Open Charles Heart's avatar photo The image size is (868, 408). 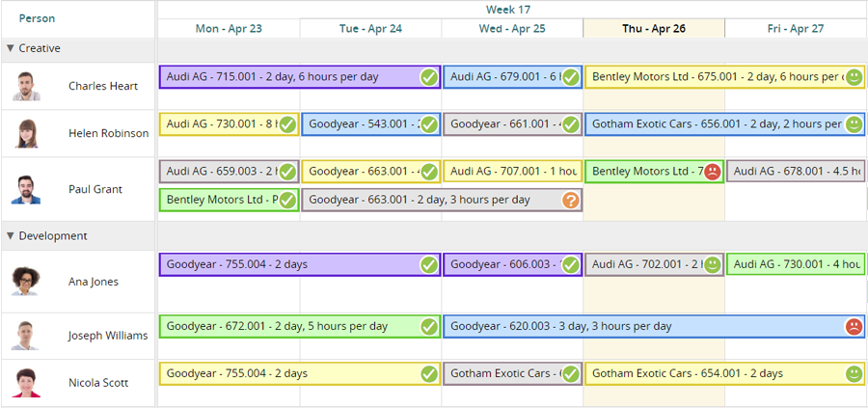tap(26, 86)
